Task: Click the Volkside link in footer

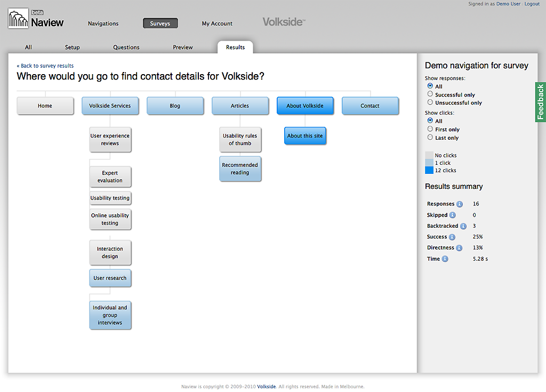Action: click(x=267, y=387)
